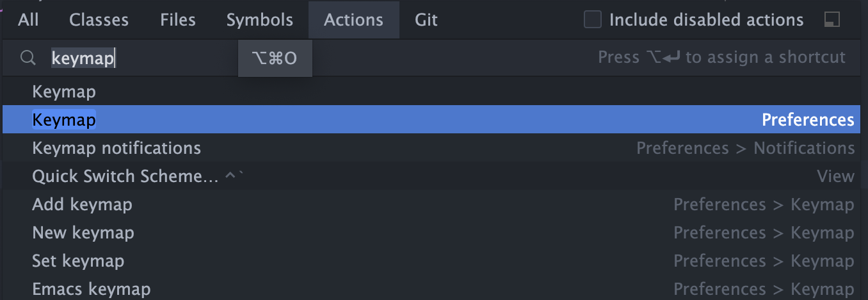The height and width of the screenshot is (300, 868).
Task: Switch to the All tab
Action: (x=28, y=20)
